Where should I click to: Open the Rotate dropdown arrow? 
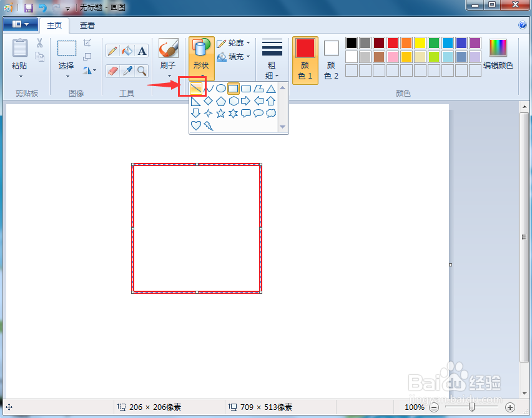(x=94, y=70)
